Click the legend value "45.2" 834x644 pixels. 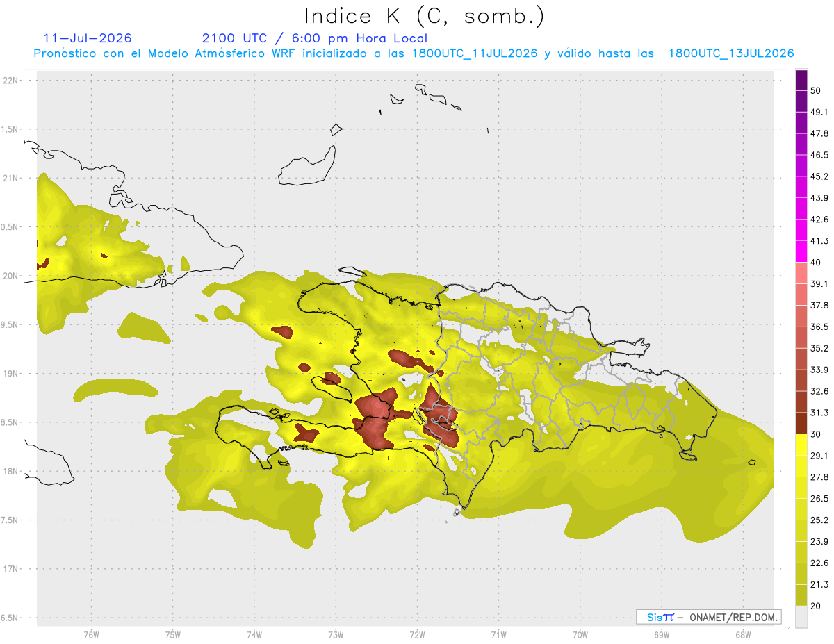coord(819,176)
